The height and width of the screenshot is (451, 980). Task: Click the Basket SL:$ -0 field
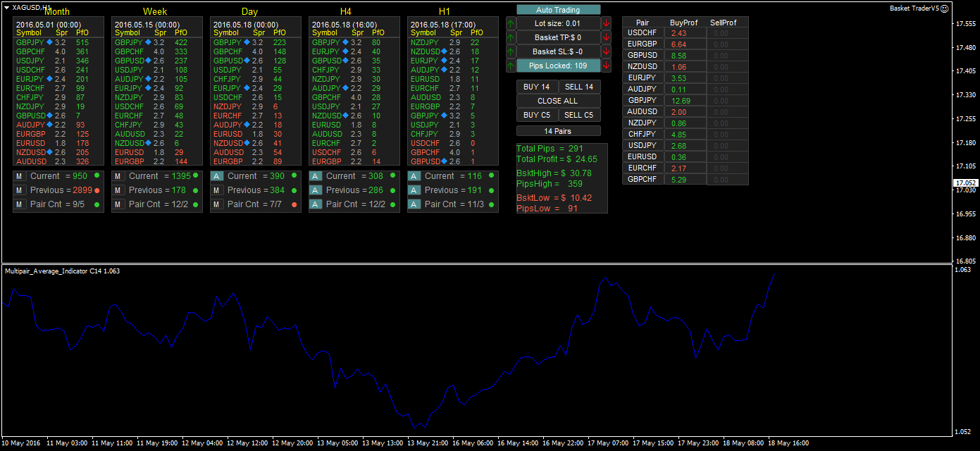point(559,51)
